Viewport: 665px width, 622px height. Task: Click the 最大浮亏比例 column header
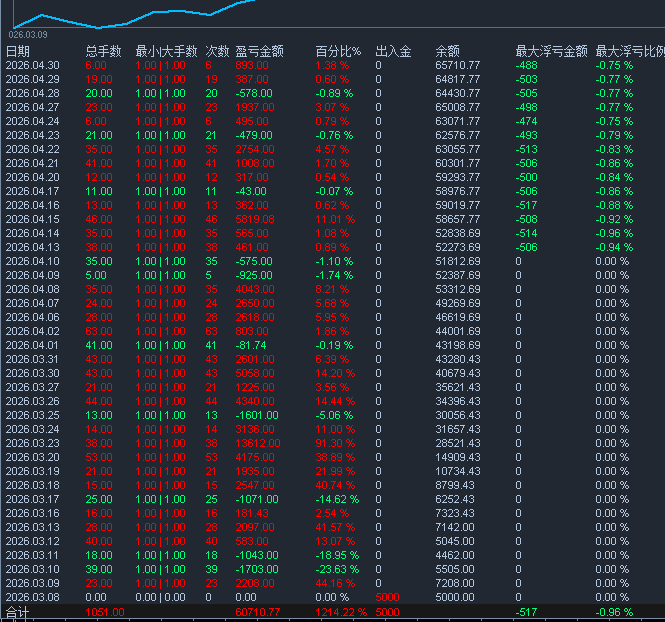pos(629,51)
